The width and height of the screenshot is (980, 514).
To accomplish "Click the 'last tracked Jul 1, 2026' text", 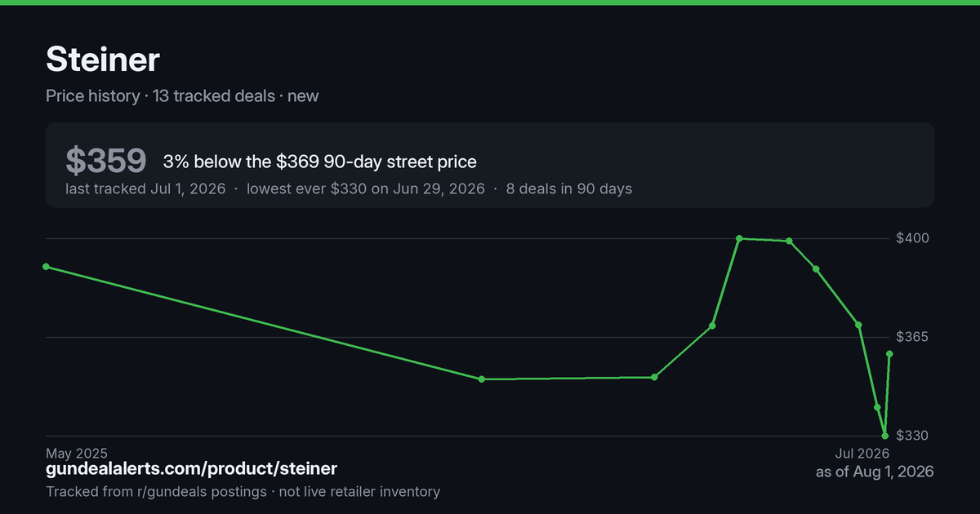I will [145, 188].
